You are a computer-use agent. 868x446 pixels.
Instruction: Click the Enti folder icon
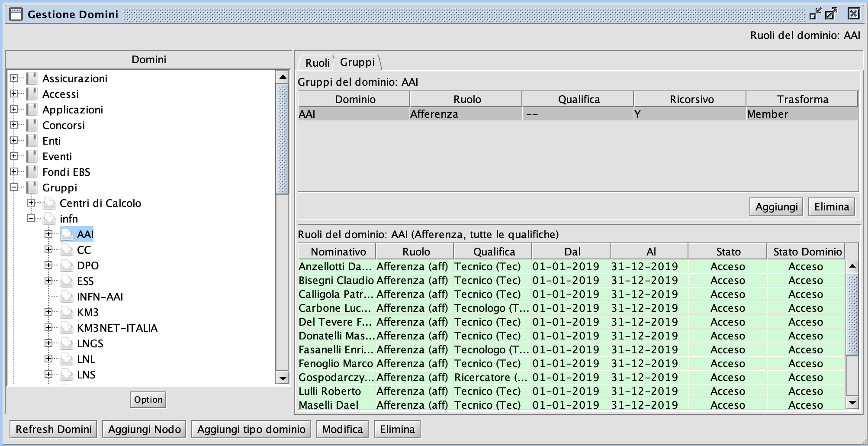pyautogui.click(x=32, y=141)
